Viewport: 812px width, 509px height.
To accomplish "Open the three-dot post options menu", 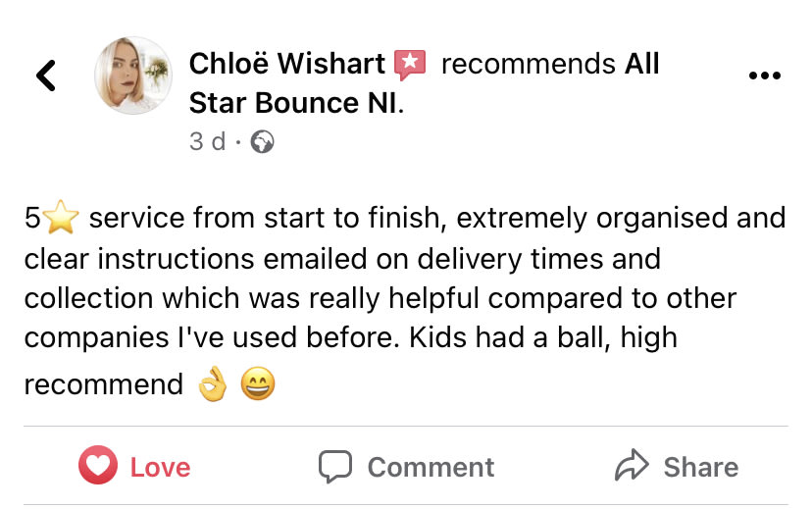I will point(764,76).
